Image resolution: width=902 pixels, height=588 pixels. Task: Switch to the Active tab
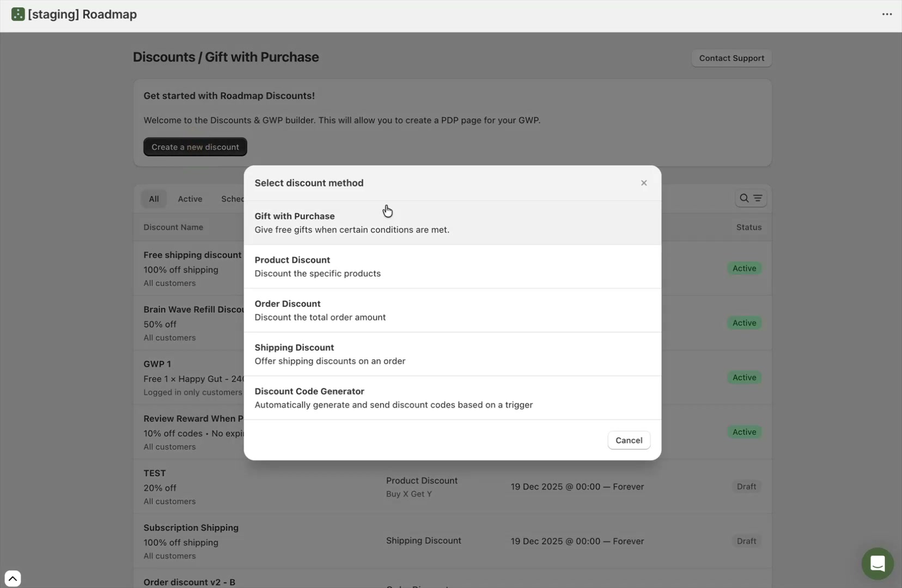190,199
